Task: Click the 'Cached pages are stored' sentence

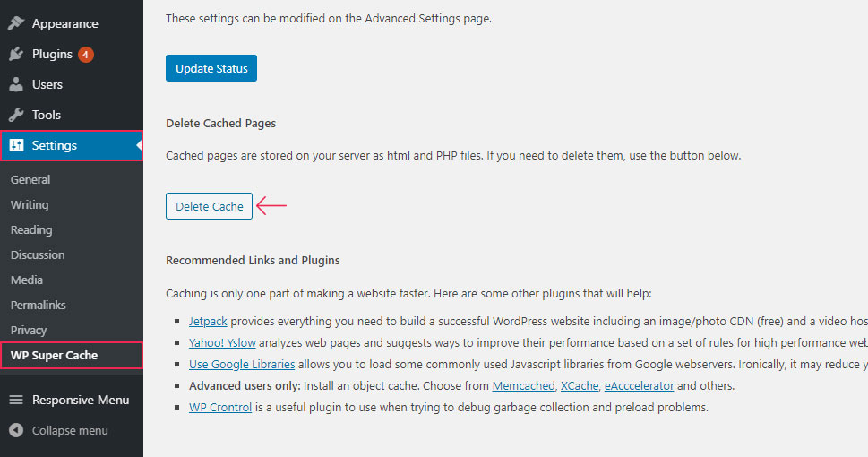Action: [453, 156]
